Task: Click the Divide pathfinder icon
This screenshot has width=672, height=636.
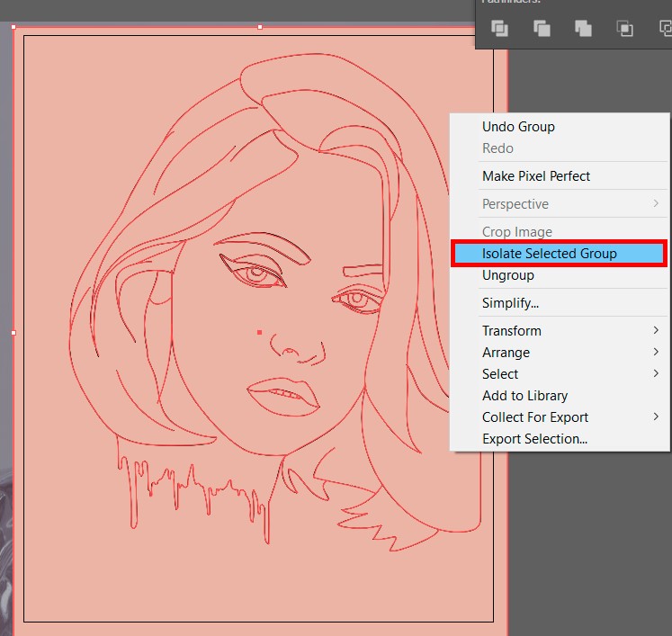Action: (499, 28)
